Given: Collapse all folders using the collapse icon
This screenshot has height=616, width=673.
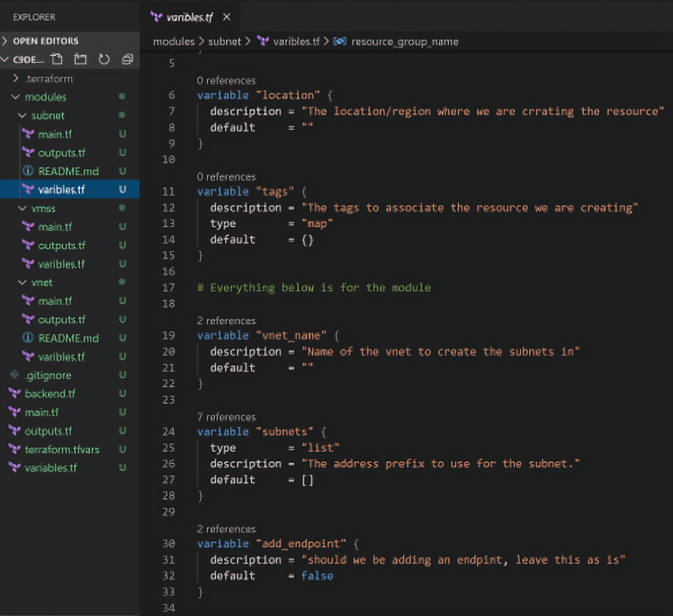Looking at the screenshot, I should [127, 58].
